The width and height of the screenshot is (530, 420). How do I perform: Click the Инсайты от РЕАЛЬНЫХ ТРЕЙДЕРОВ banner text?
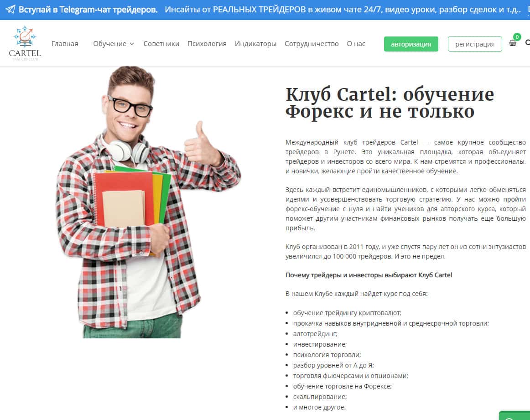(x=343, y=10)
